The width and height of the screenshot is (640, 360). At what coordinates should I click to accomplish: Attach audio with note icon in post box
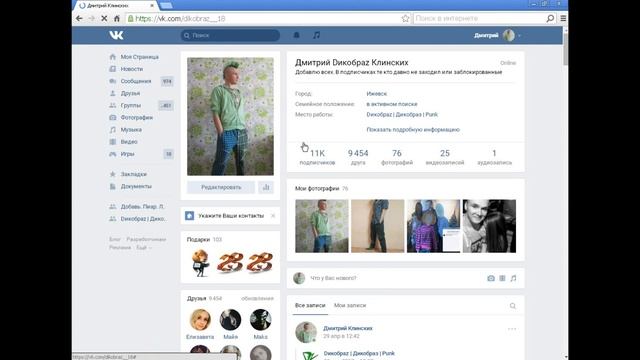tap(513, 278)
